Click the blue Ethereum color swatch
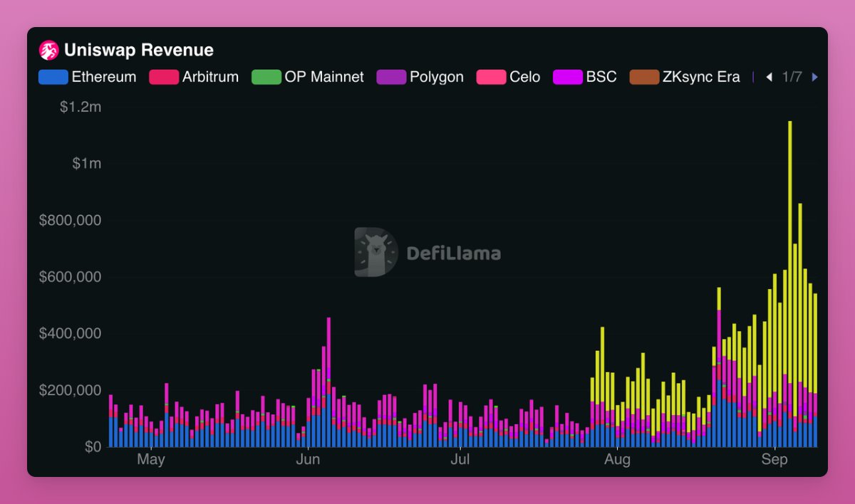The image size is (855, 504). pos(53,77)
